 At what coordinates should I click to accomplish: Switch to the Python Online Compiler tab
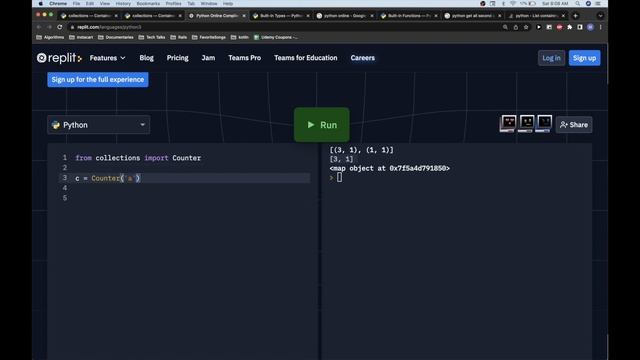[x=217, y=16]
